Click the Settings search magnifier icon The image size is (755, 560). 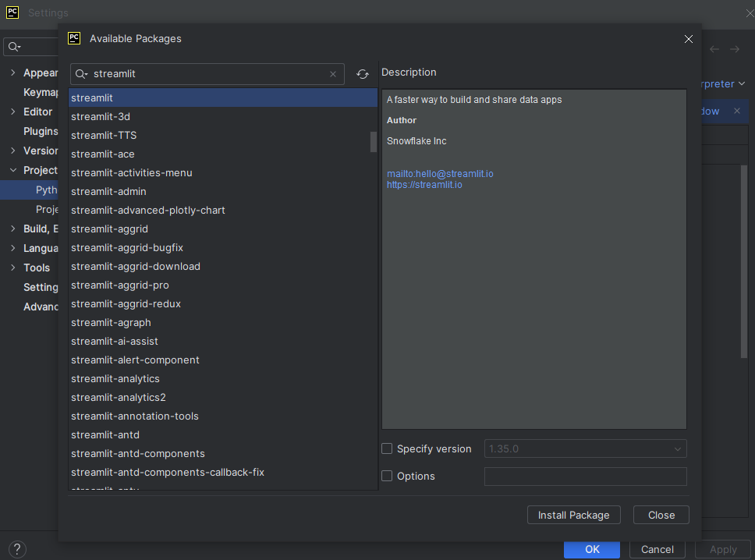click(15, 47)
